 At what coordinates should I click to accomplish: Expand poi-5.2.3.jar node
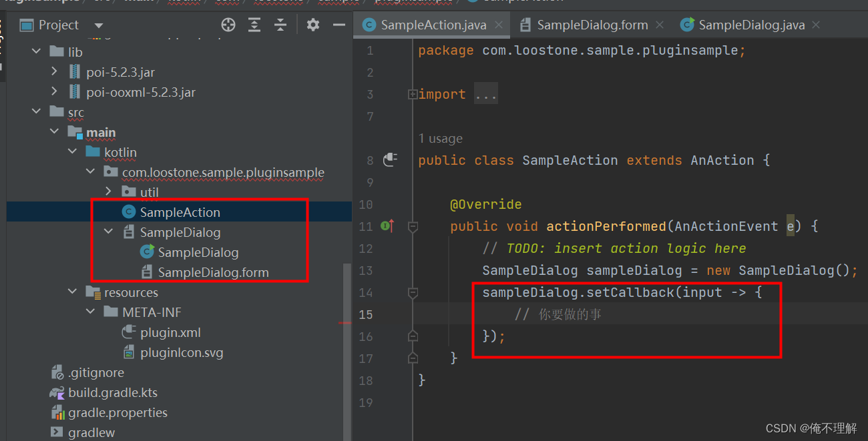pos(55,72)
